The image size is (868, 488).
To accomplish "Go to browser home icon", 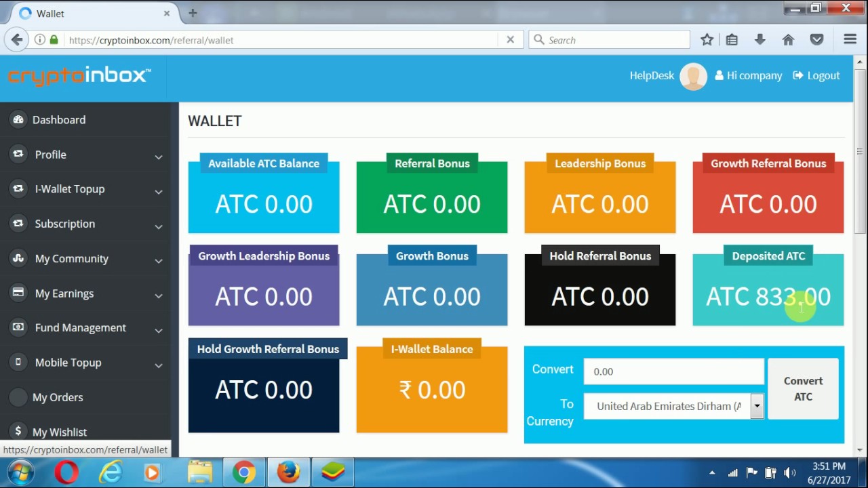I will click(788, 40).
